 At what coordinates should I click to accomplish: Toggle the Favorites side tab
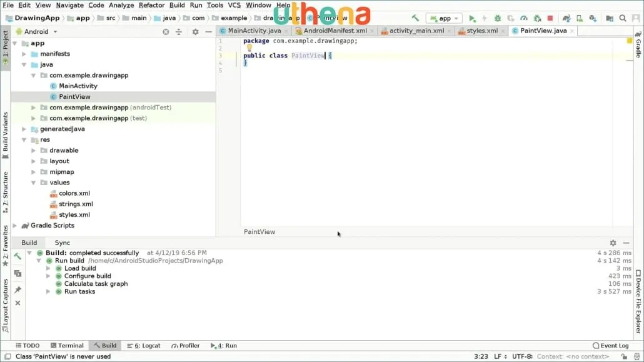pos(6,246)
